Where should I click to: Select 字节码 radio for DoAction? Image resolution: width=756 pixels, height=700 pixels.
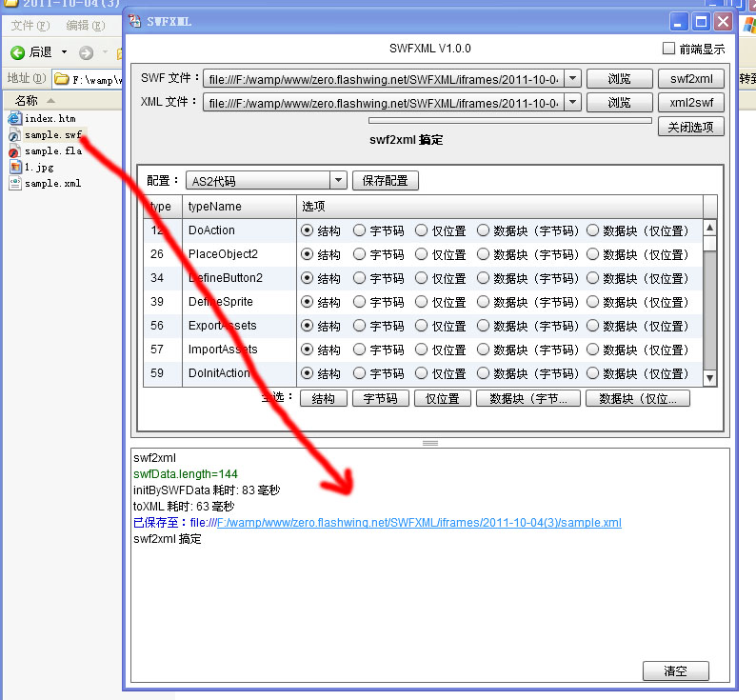pos(359,230)
